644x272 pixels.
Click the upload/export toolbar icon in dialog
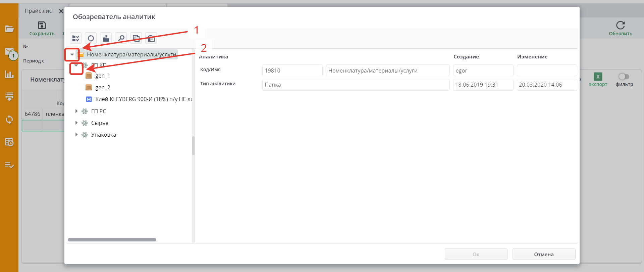(x=106, y=38)
